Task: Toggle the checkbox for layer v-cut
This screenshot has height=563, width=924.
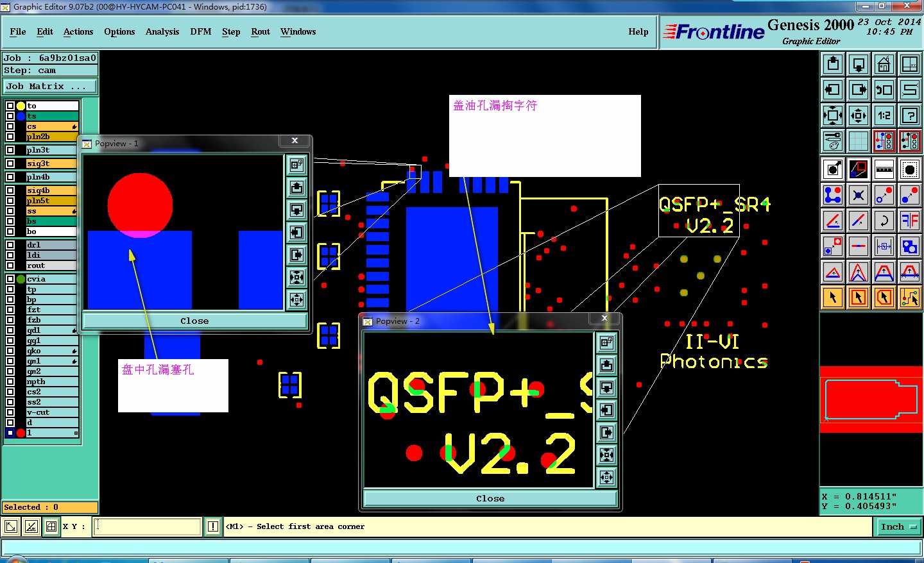Action: 10,412
